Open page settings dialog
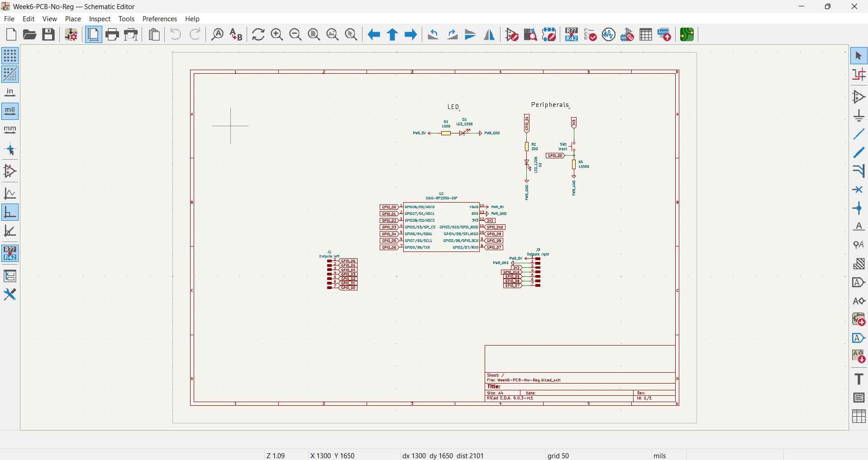This screenshot has width=868, height=460. pos(93,34)
